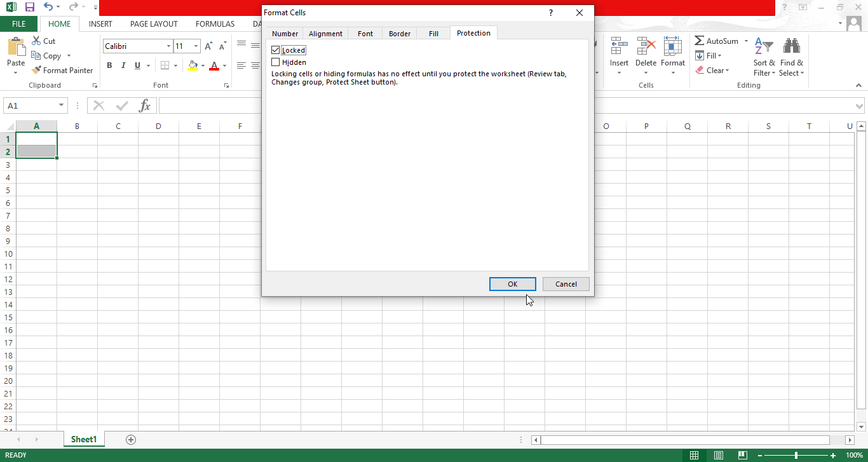This screenshot has width=868, height=462.
Task: Zoom out using the minus button
Action: pyautogui.click(x=759, y=455)
